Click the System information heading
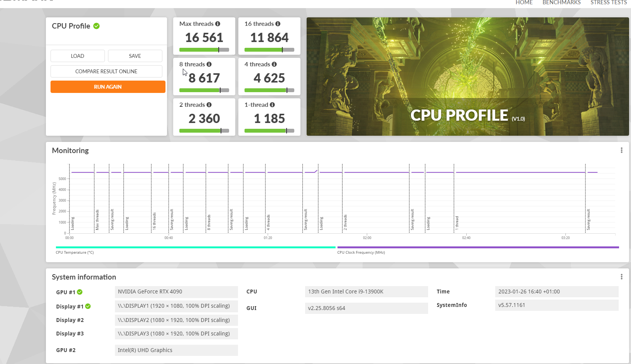 [x=84, y=277]
